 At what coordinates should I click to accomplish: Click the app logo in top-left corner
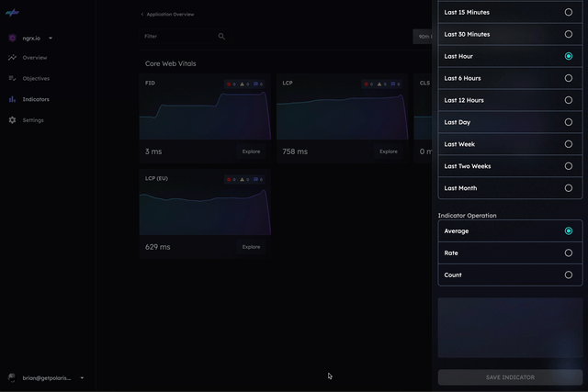coord(11,14)
